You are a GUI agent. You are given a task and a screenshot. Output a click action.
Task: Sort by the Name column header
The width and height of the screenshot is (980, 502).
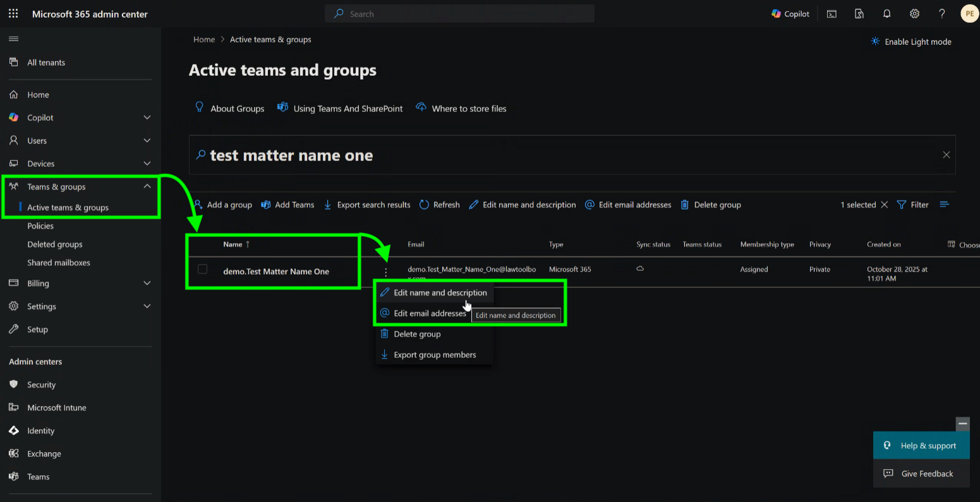pos(236,244)
